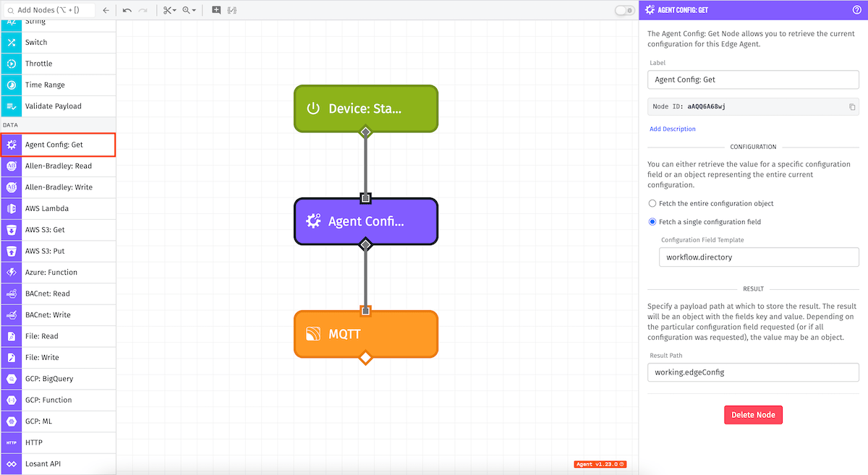The width and height of the screenshot is (868, 475).
Task: Click the Agent v1.23.0 version badge
Action: (x=600, y=464)
